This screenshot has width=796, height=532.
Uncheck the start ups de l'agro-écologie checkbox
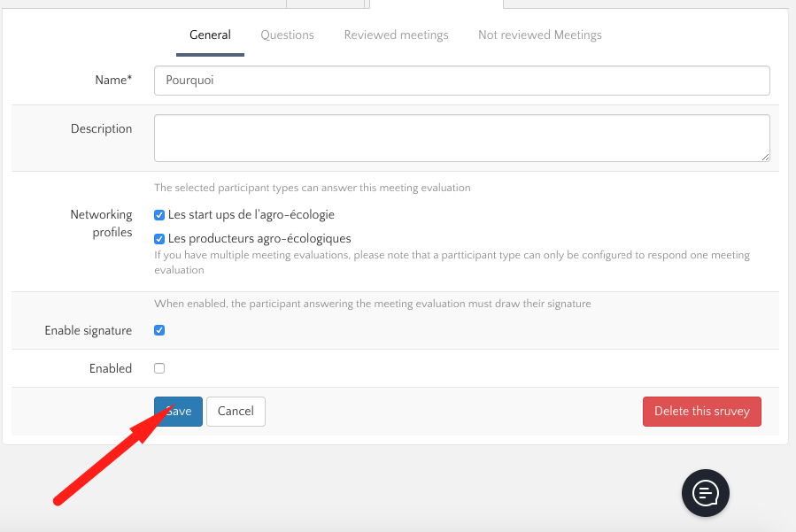click(159, 215)
